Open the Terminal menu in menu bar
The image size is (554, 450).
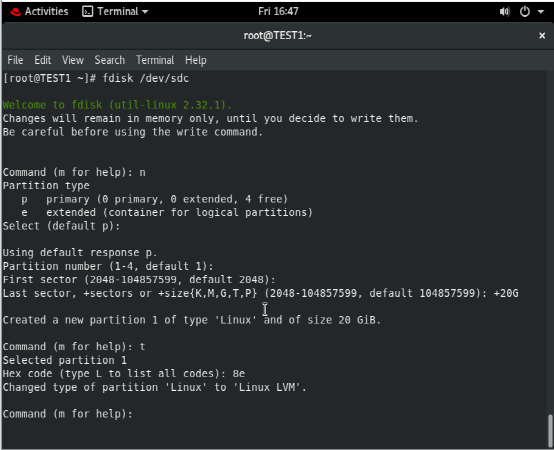[x=155, y=60]
